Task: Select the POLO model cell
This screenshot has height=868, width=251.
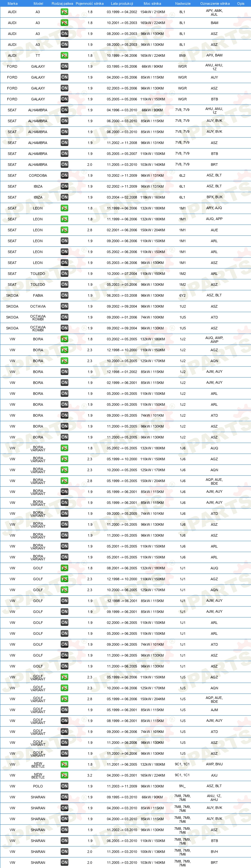Action: tap(38, 787)
